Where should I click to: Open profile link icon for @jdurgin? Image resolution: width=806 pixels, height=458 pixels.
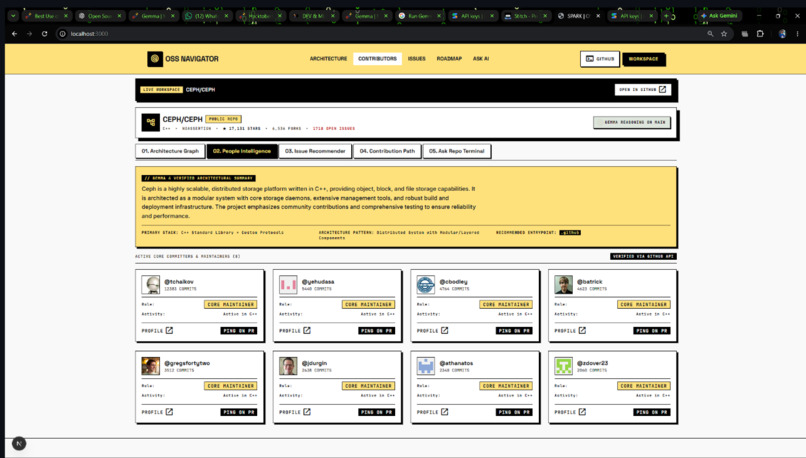point(307,412)
